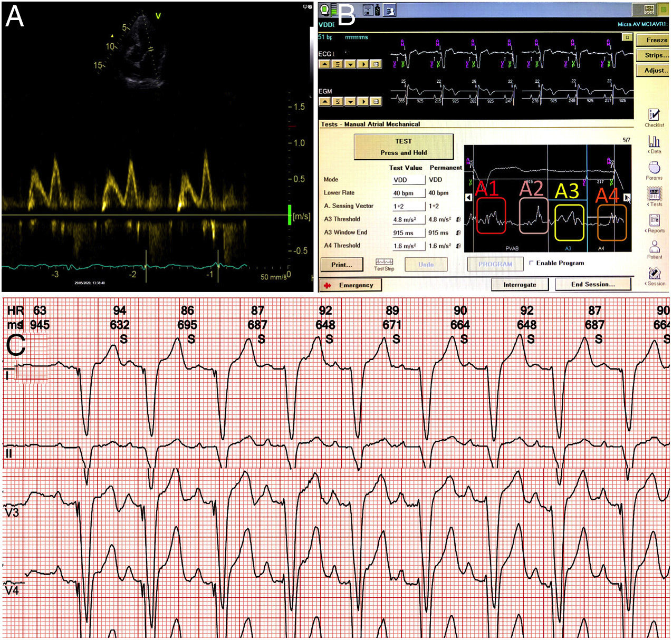Open the Reports icon
The image size is (672, 640).
(x=654, y=220)
